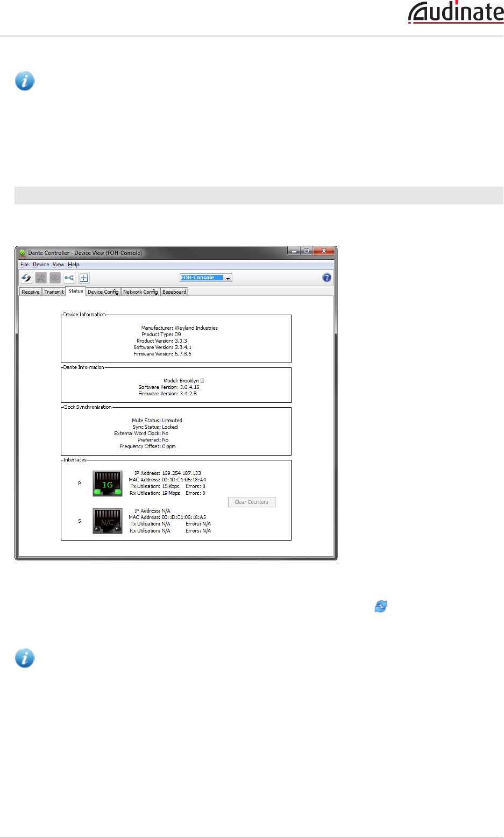Open help with the blue question mark
Screen dimensions: 504x838
point(326,278)
